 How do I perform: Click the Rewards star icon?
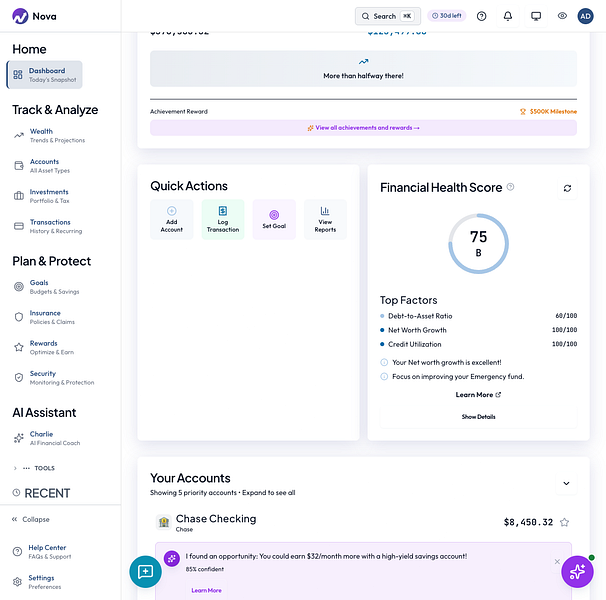(x=19, y=347)
